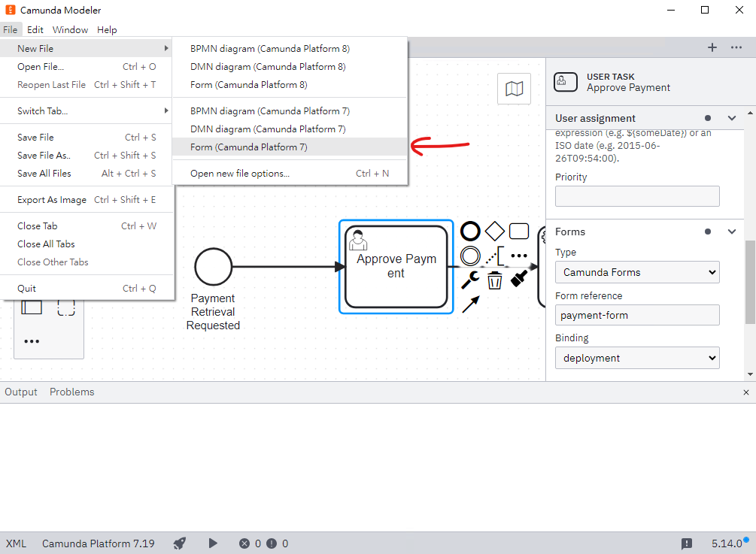Append gateway diamond from context pad
The image size is (756, 554).
click(494, 232)
